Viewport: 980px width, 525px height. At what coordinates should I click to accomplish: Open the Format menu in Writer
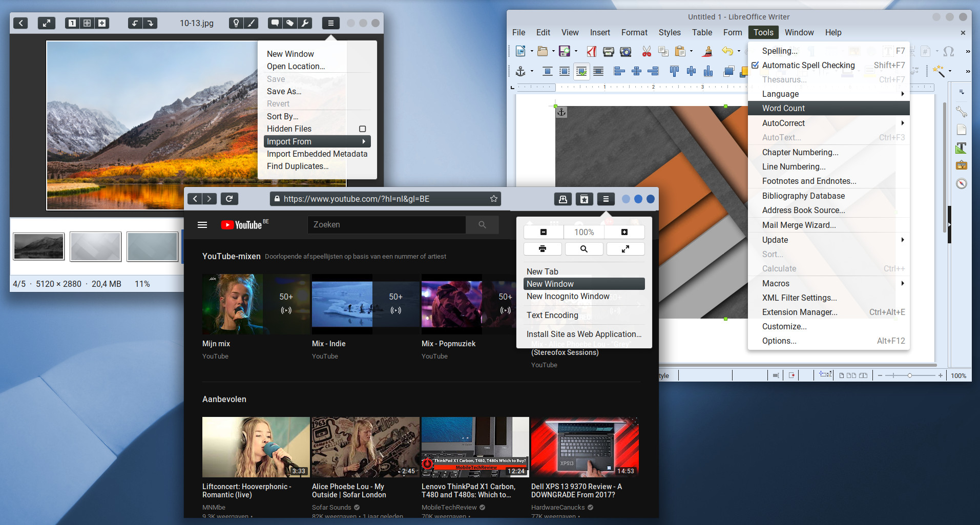tap(634, 32)
